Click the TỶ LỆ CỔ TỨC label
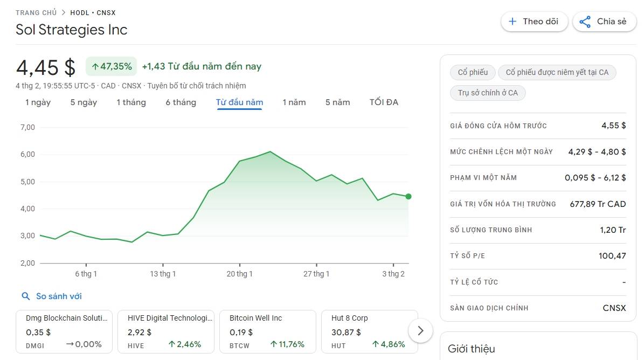Viewport: 644px width, 360px height. tap(474, 282)
